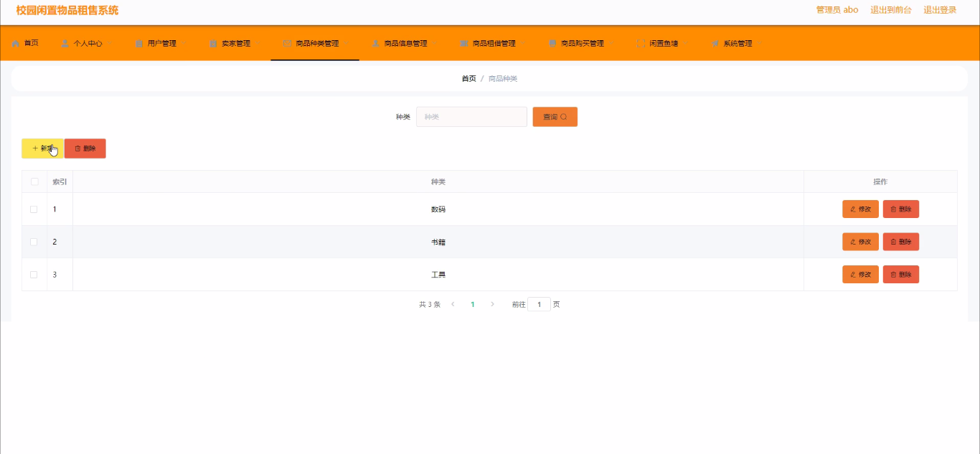The width and height of the screenshot is (980, 454).
Task: Toggle the select-all checkbox in the table header
Action: coord(34,182)
